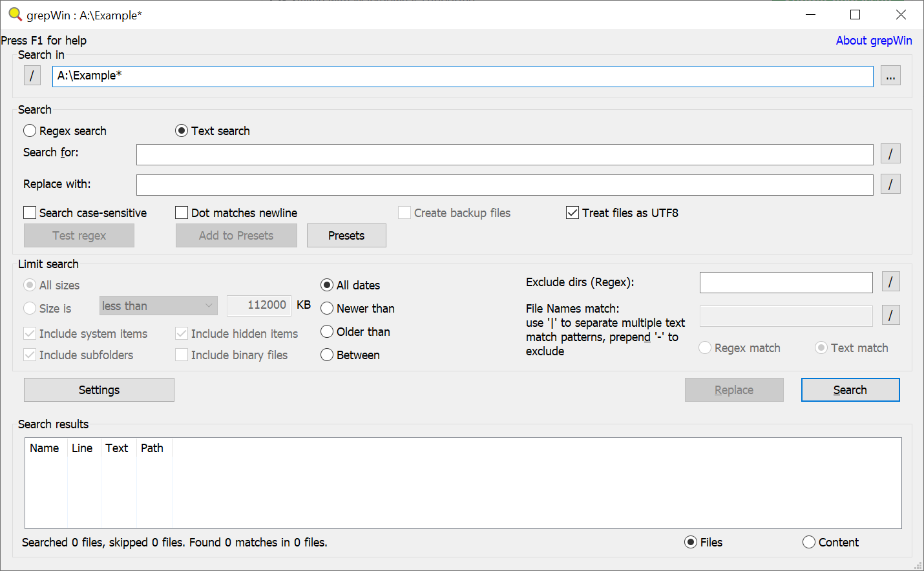Open the "less than" size dropdown

158,306
